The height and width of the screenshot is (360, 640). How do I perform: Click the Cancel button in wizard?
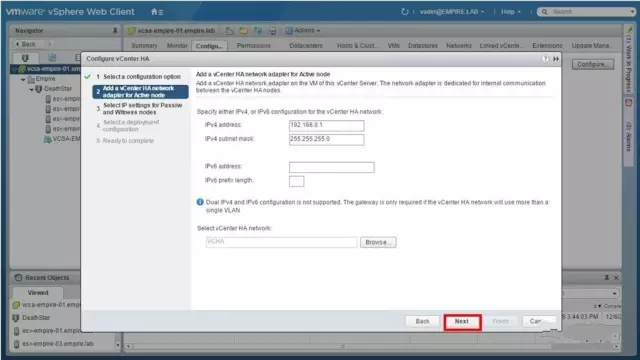538,322
